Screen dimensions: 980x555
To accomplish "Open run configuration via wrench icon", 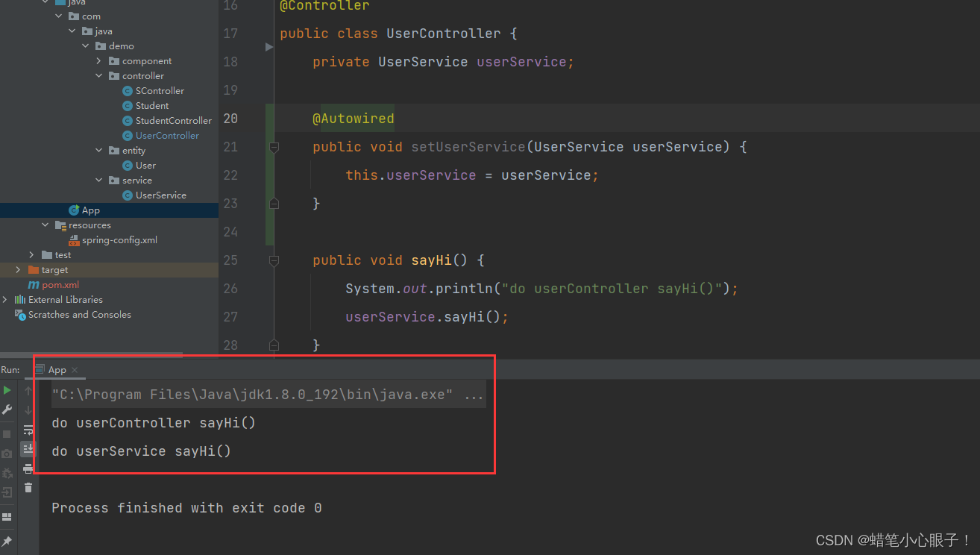I will click(x=7, y=410).
